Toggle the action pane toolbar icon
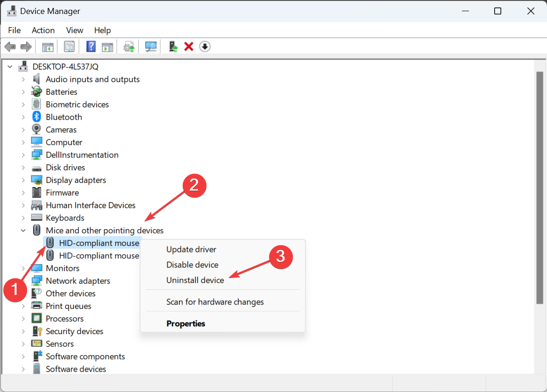The width and height of the screenshot is (547, 392). 107,47
